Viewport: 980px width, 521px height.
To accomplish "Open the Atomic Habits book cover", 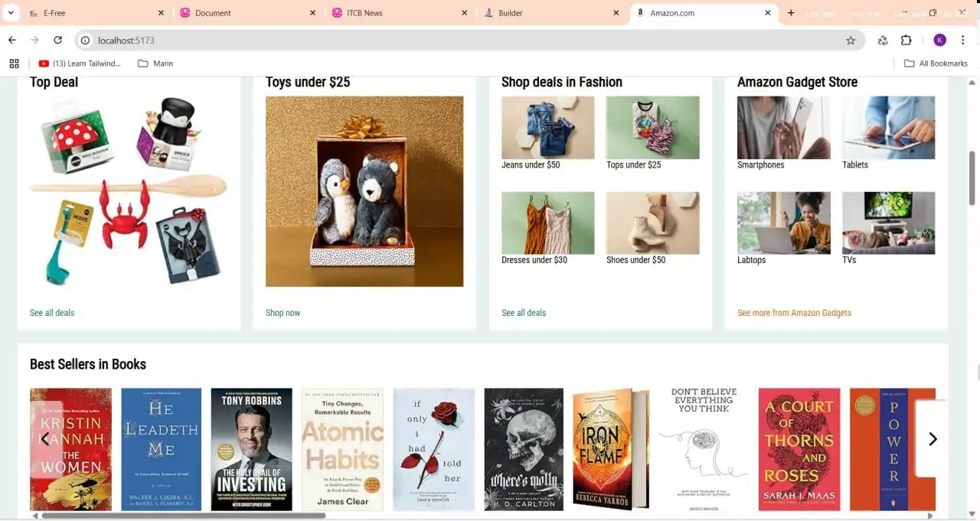I will pyautogui.click(x=342, y=449).
